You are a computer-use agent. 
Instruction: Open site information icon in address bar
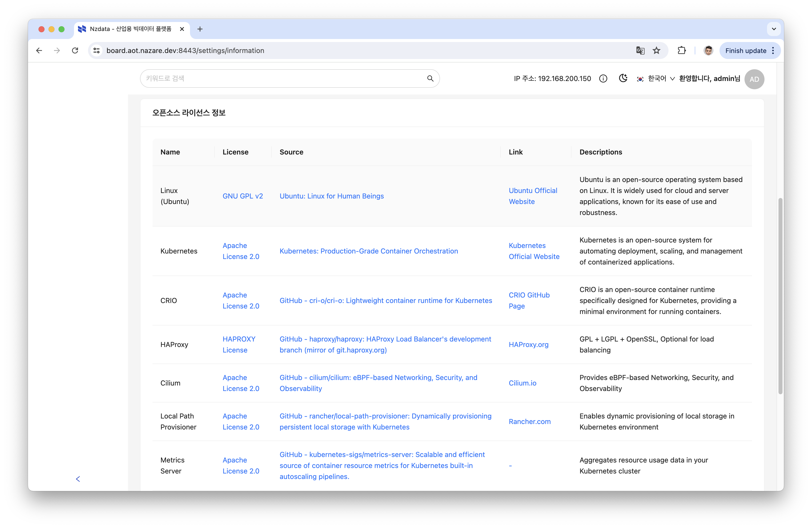pos(96,50)
